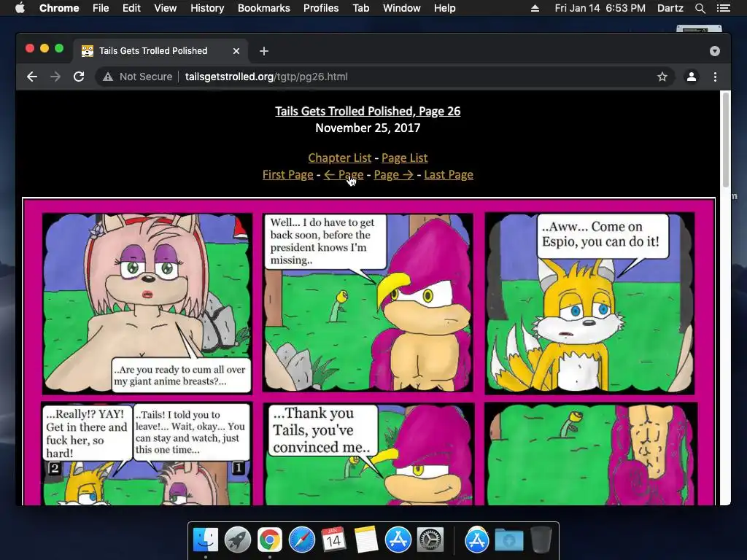Open the Help menu
The width and height of the screenshot is (747, 560).
(x=444, y=8)
